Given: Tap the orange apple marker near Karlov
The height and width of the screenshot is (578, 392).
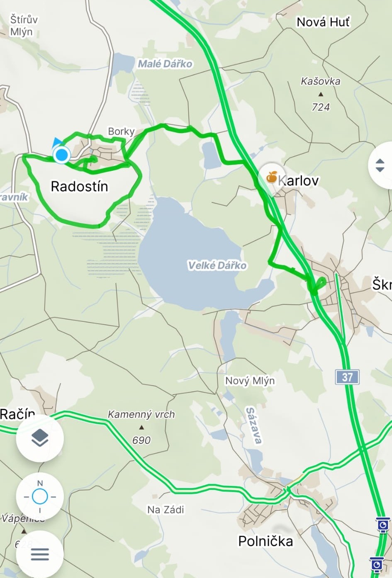Looking at the screenshot, I should [272, 177].
